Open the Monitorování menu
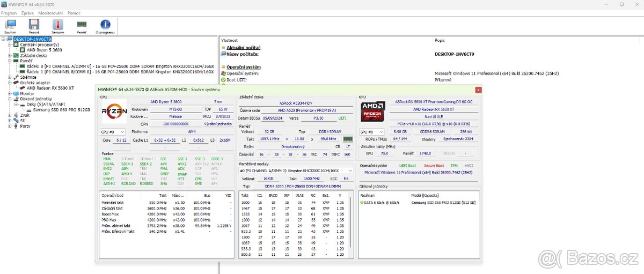 click(50, 12)
